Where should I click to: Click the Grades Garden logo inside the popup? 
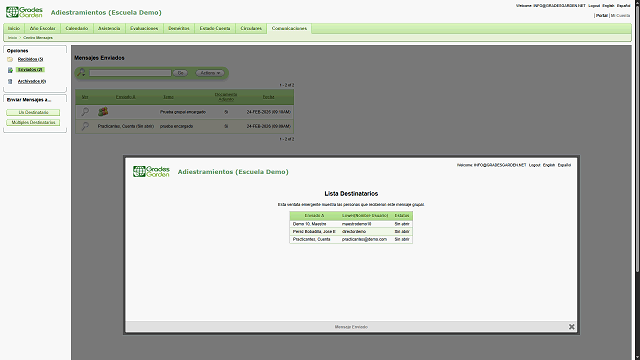pyautogui.click(x=151, y=171)
